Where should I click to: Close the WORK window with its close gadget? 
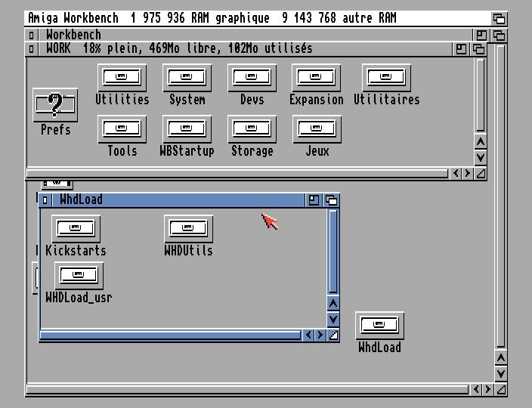[32, 49]
